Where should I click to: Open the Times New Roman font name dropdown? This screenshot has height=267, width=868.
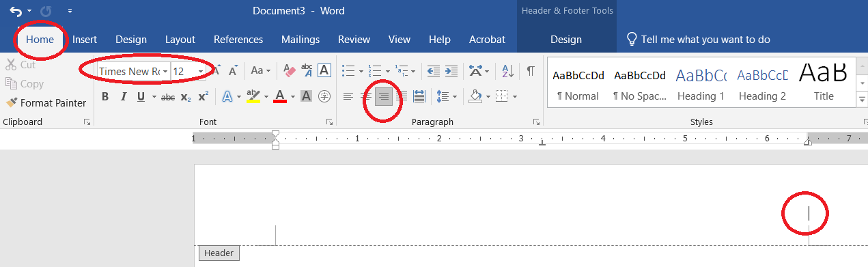point(165,71)
